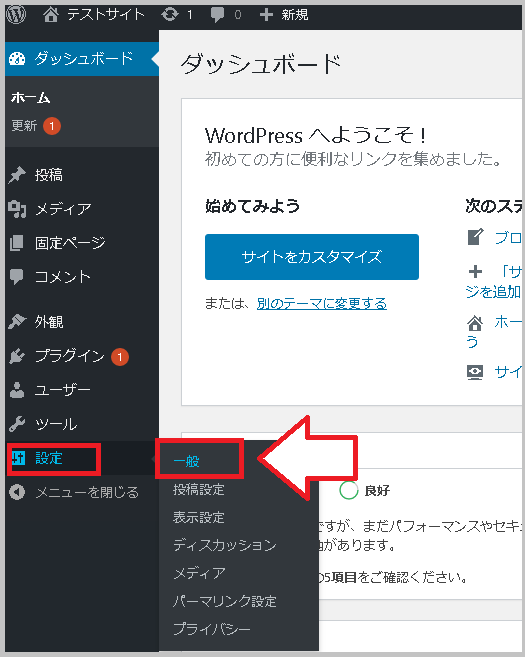Select 投稿設定 in the settings flyout

point(199,489)
